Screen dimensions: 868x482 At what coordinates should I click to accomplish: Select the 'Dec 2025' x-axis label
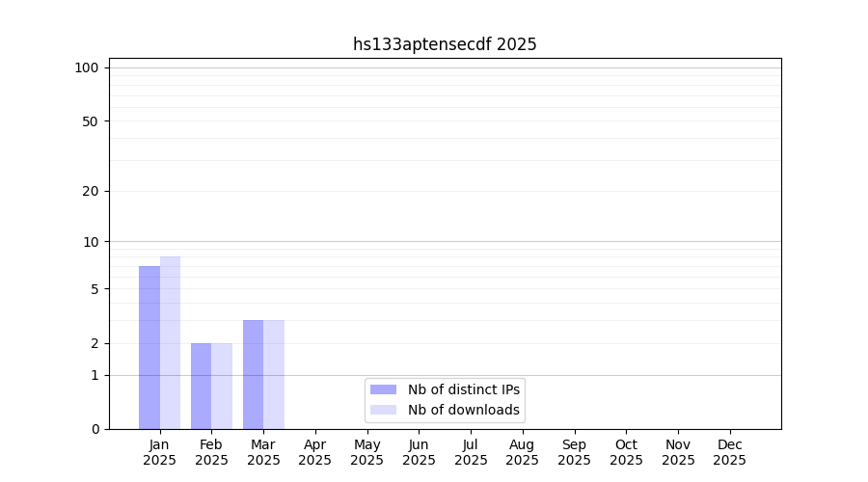tap(729, 452)
